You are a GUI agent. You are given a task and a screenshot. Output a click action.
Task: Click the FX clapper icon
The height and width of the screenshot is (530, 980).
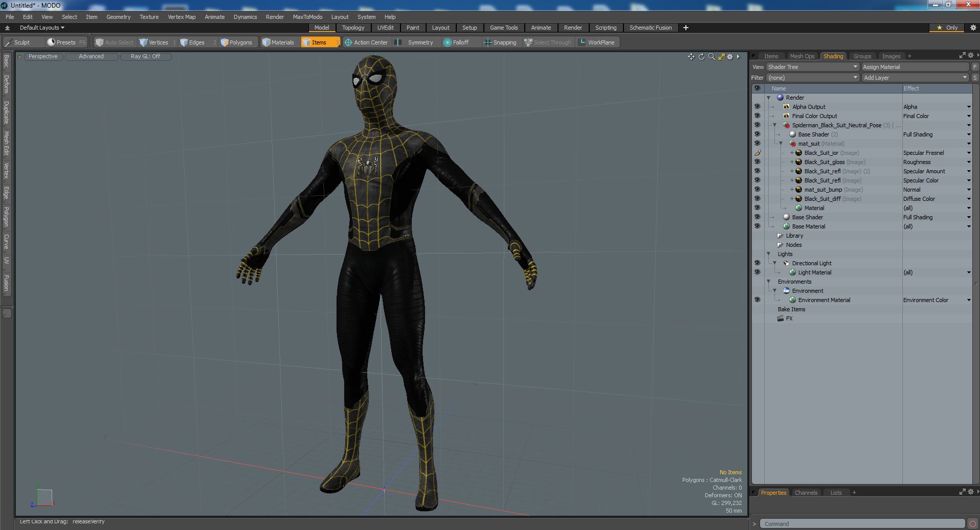[x=781, y=318]
